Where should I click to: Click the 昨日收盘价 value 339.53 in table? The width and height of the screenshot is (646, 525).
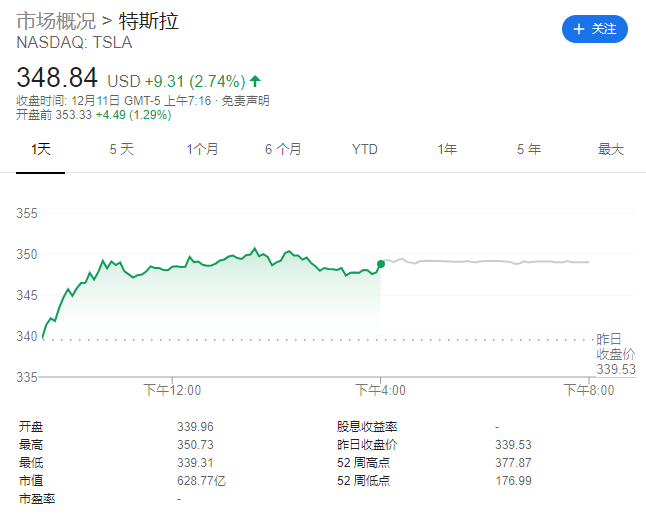[x=513, y=445]
